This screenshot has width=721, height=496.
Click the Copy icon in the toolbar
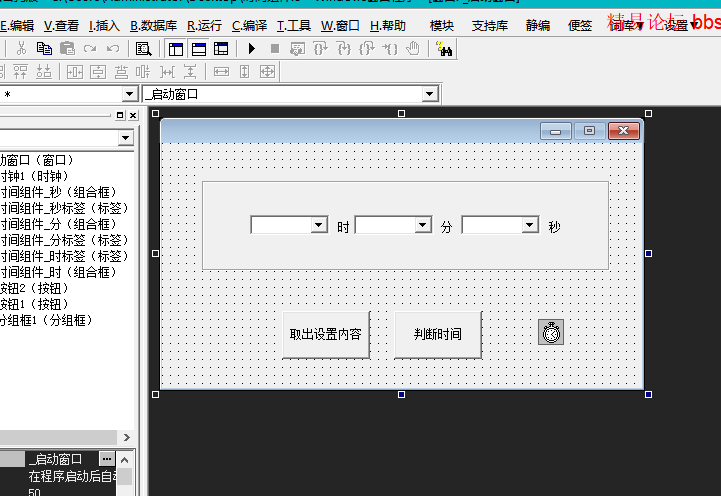44,48
